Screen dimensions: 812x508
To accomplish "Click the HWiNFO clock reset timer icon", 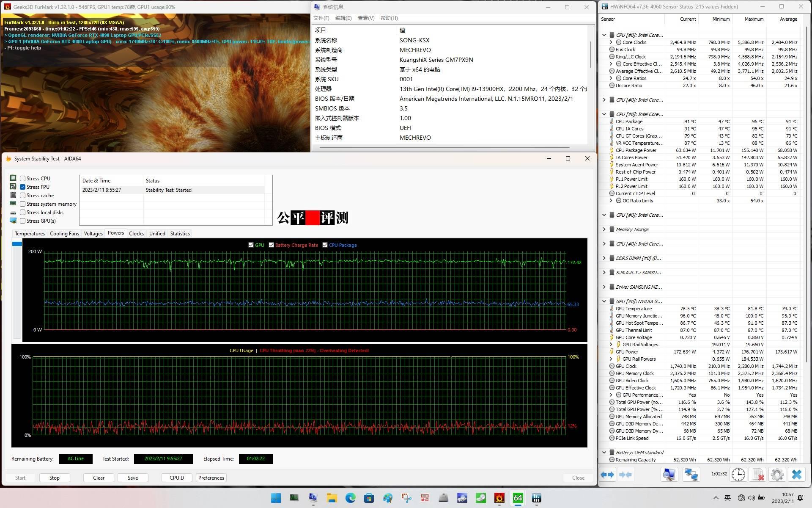I will coord(738,475).
